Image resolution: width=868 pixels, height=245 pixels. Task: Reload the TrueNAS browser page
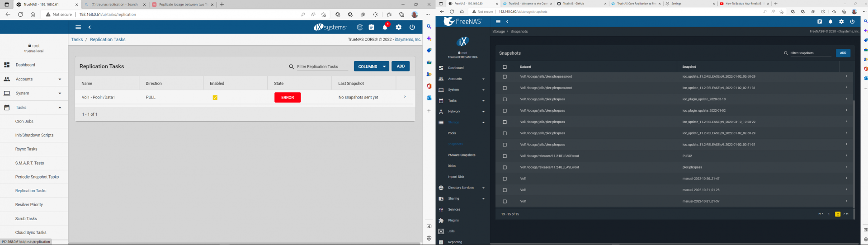tap(20, 14)
